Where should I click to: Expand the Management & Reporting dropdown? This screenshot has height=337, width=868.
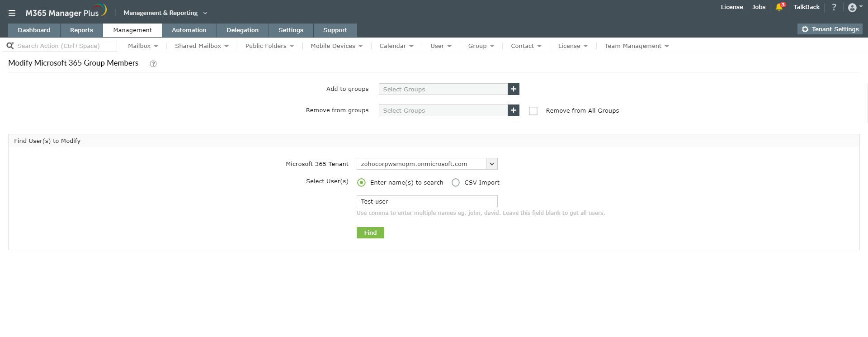[x=165, y=13]
